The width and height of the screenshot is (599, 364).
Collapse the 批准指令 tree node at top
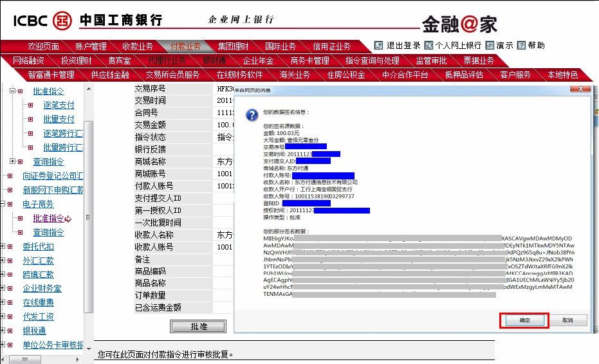coord(12,91)
